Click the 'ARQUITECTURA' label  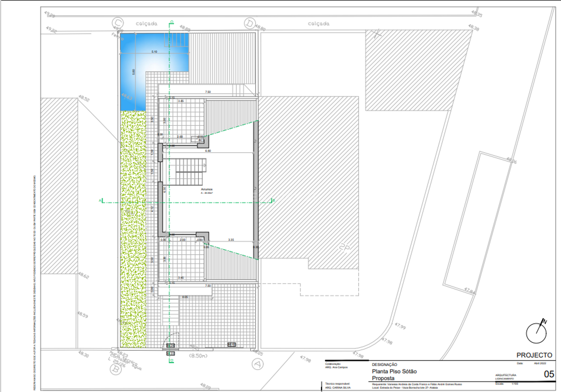coord(505,375)
